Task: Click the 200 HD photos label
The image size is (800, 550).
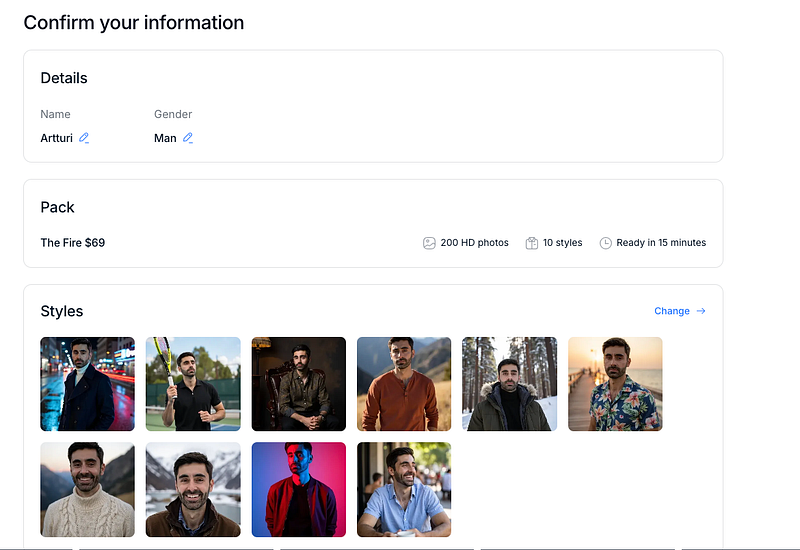Action: coord(474,243)
